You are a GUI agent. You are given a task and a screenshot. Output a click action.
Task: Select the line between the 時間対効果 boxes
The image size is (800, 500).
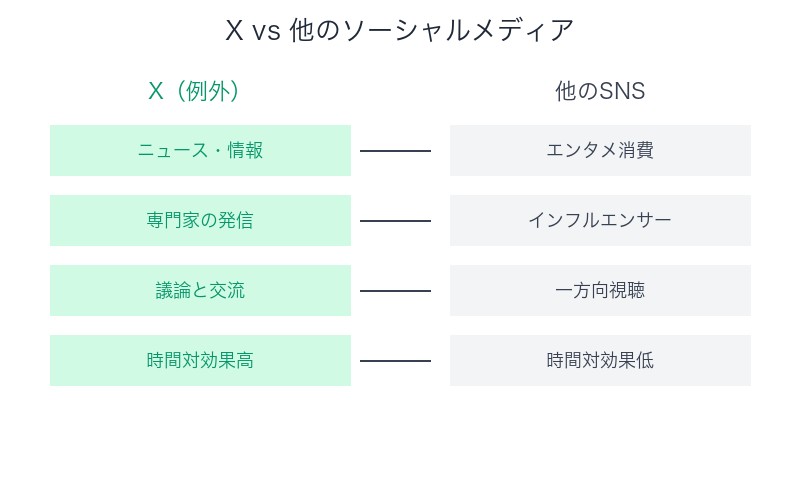click(395, 361)
